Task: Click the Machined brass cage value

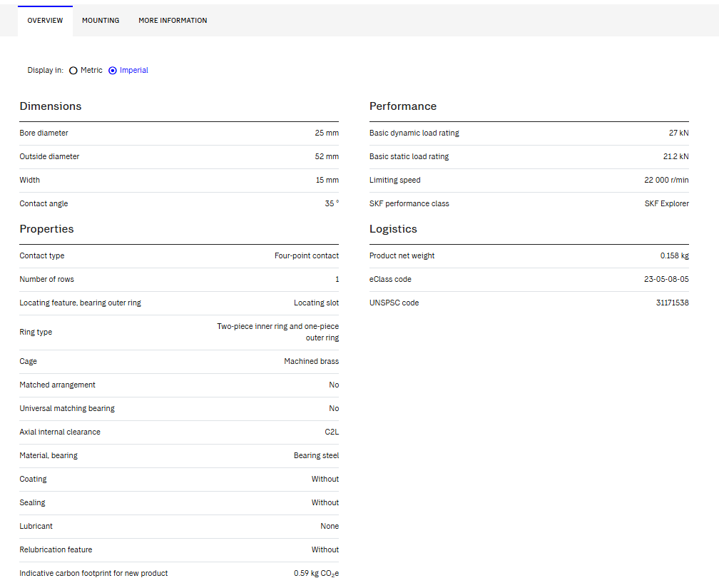Action: tap(311, 361)
